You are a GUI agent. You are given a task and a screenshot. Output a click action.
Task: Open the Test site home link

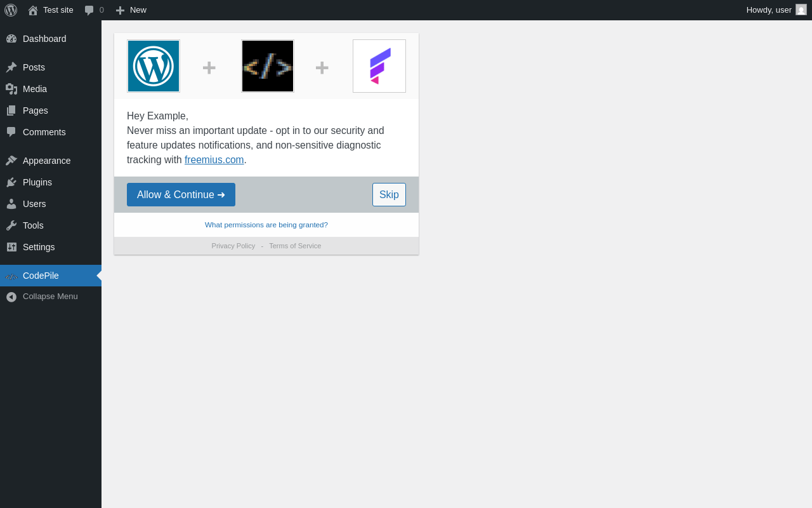[51, 10]
